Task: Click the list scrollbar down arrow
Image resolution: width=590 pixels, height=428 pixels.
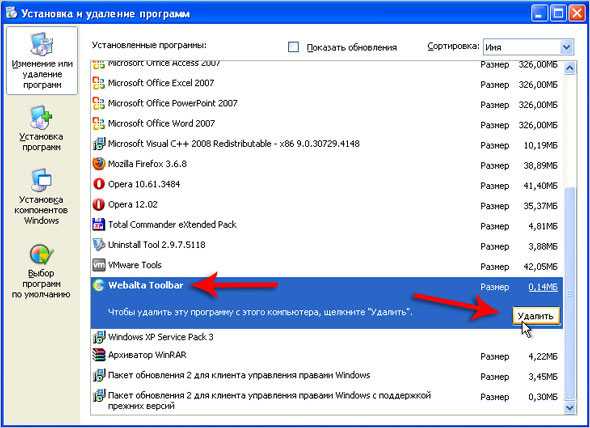Action: click(570, 408)
